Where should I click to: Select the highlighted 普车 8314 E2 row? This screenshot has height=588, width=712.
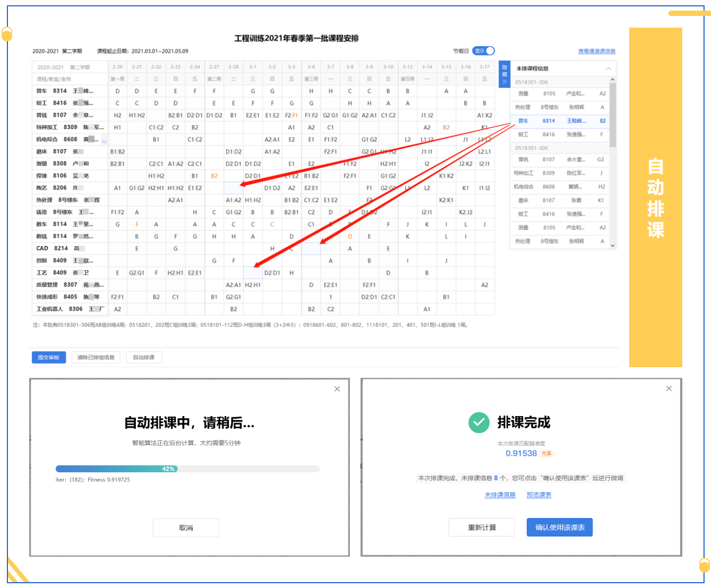pyautogui.click(x=560, y=121)
